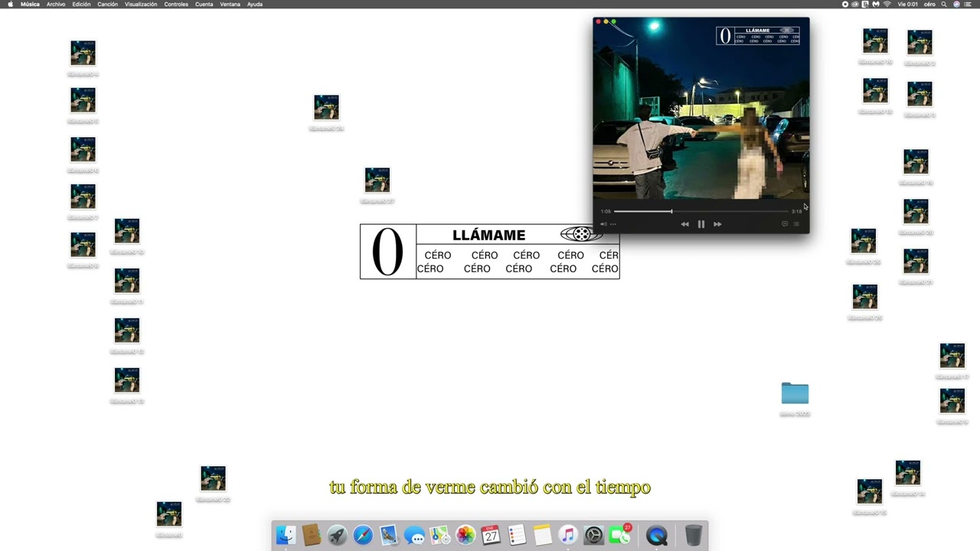Open the Ayuda menu
The image size is (980, 551).
[255, 4]
